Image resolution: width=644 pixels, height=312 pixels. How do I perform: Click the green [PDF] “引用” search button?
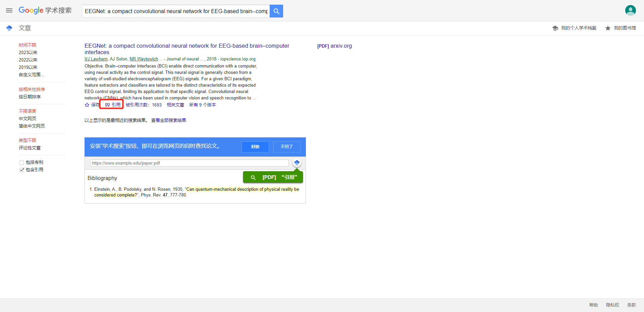tap(273, 177)
